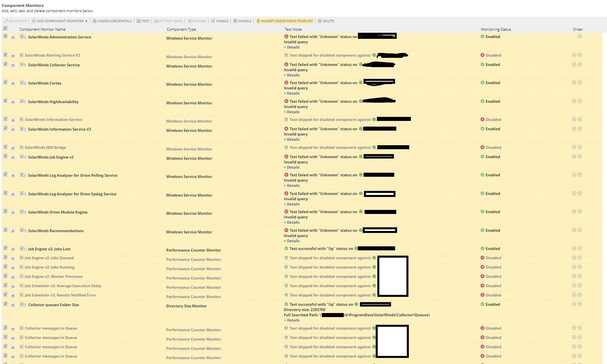Image resolution: width=607 pixels, height=364 pixels.
Task: Click Set Test Node in toolbar
Action: [168, 21]
